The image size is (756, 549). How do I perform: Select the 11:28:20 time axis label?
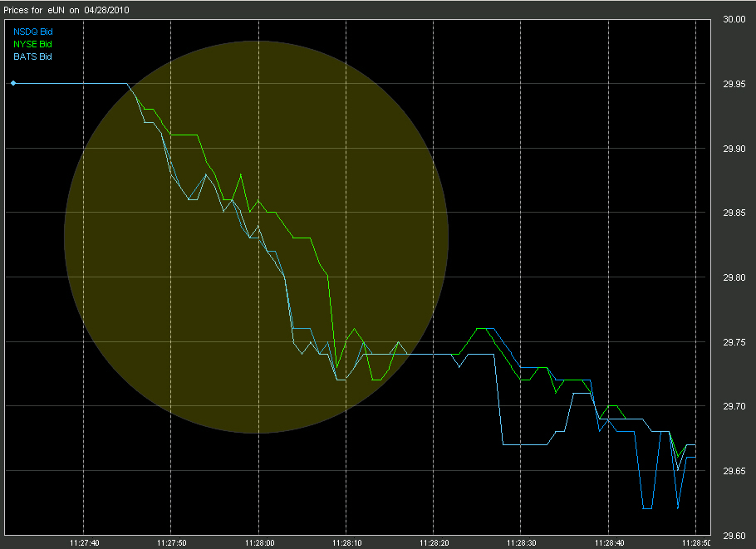pos(434,543)
